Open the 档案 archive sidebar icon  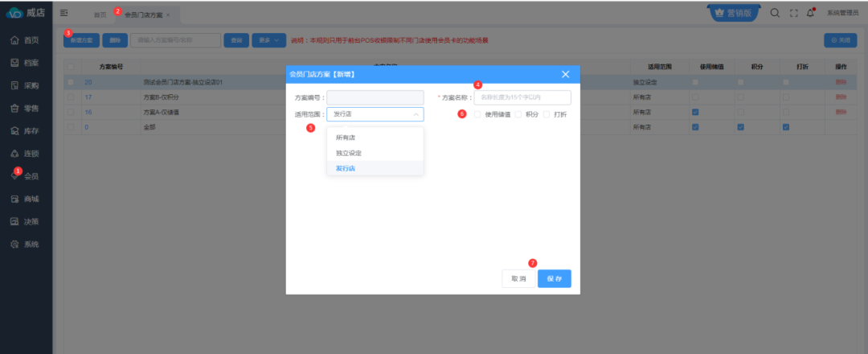(14, 63)
